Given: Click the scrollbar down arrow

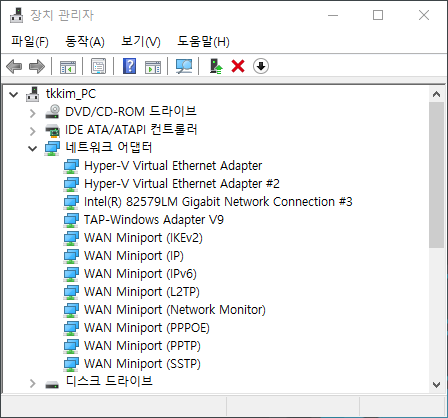Looking at the screenshot, I should click(x=436, y=385).
